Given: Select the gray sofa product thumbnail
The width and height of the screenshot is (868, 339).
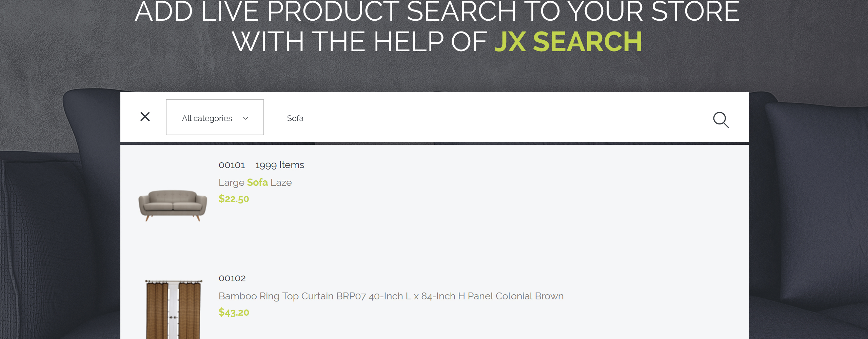Looking at the screenshot, I should coord(173,205).
